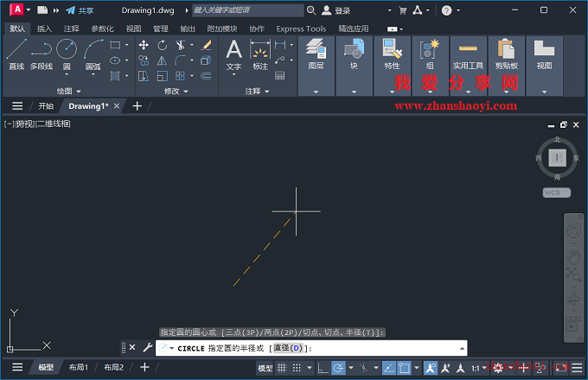Activate the Rotate tool
588x380 pixels.
pos(162,45)
